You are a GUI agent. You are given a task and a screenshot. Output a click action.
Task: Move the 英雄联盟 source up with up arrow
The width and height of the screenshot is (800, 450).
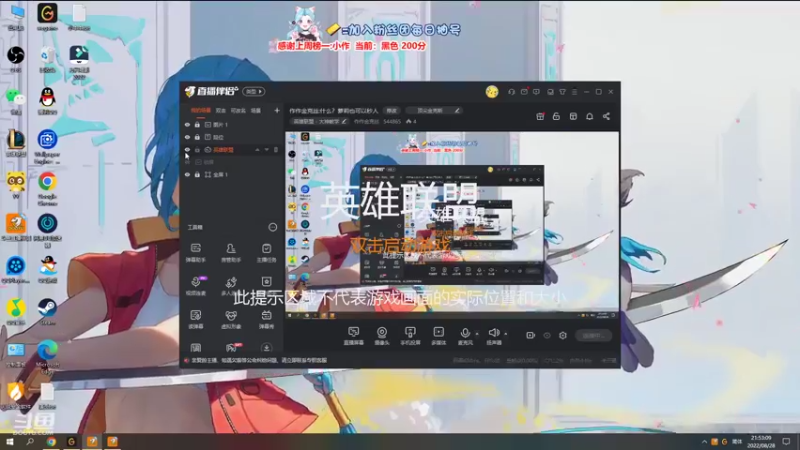[257, 149]
